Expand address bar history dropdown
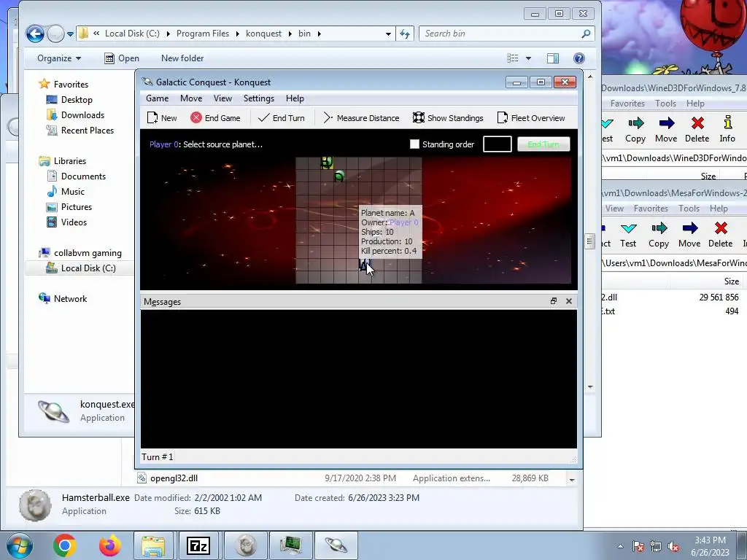747x560 pixels. [x=388, y=34]
